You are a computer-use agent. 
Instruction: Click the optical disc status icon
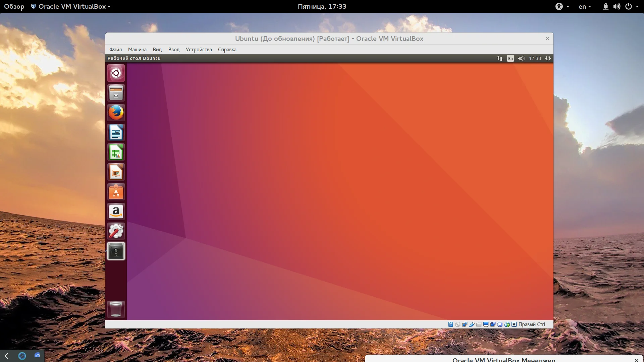pyautogui.click(x=458, y=324)
